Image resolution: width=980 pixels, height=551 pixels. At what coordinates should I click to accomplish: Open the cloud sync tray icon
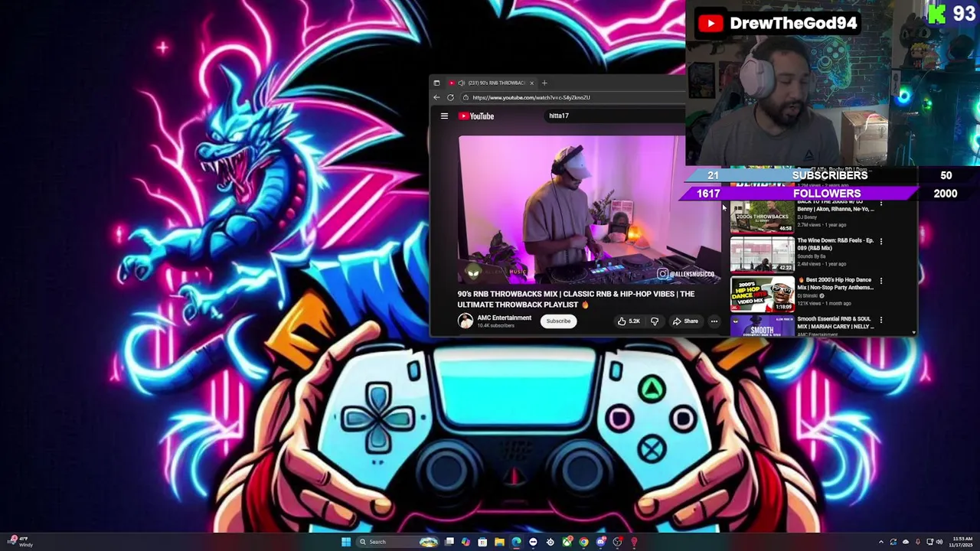click(x=906, y=542)
